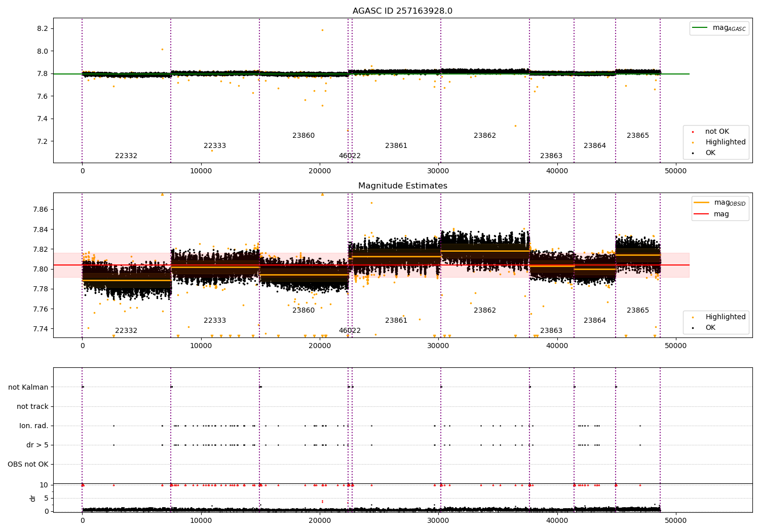The height and width of the screenshot is (532, 760).
Task: Click the 8.2 y-axis tick label
Action: [43, 29]
